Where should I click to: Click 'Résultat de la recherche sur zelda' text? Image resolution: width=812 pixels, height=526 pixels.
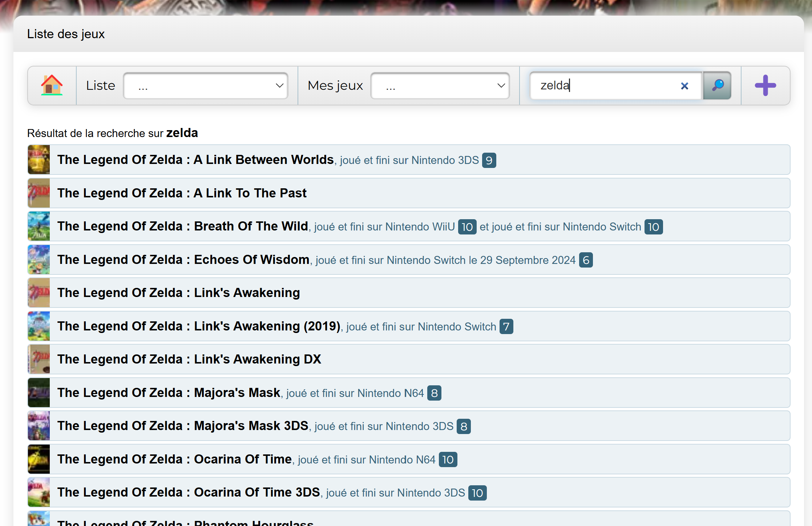coord(113,133)
